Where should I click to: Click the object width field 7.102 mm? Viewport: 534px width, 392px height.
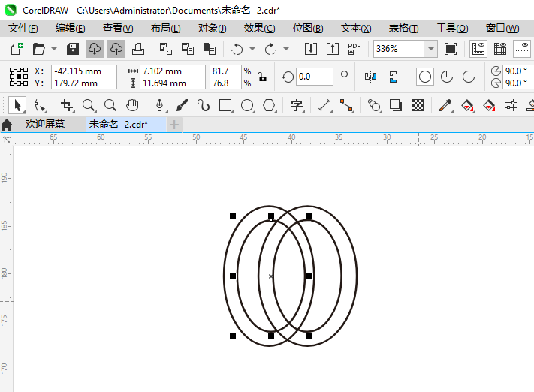173,71
